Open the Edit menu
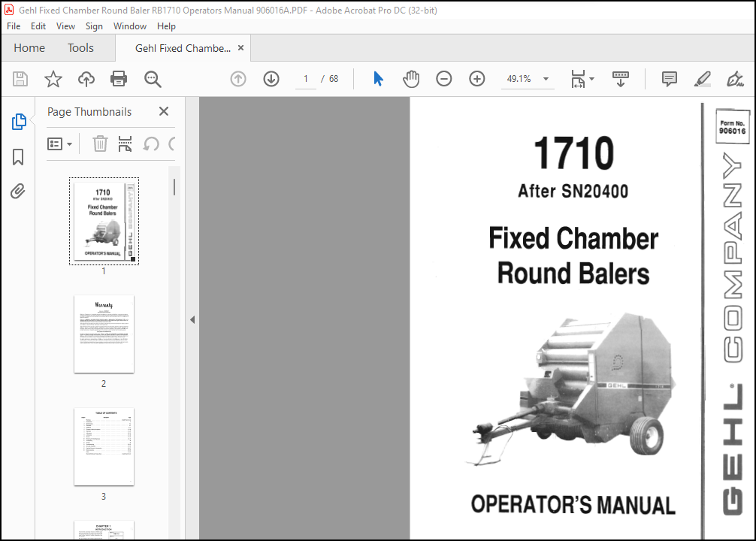 (38, 26)
